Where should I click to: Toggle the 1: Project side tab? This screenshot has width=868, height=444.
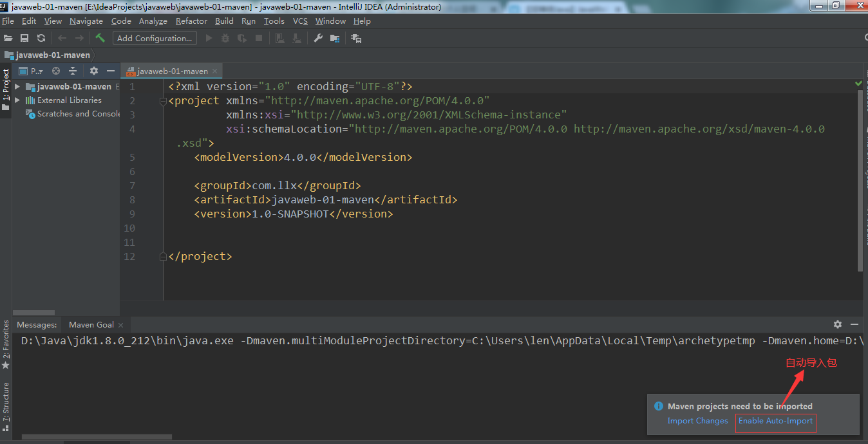pyautogui.click(x=6, y=89)
